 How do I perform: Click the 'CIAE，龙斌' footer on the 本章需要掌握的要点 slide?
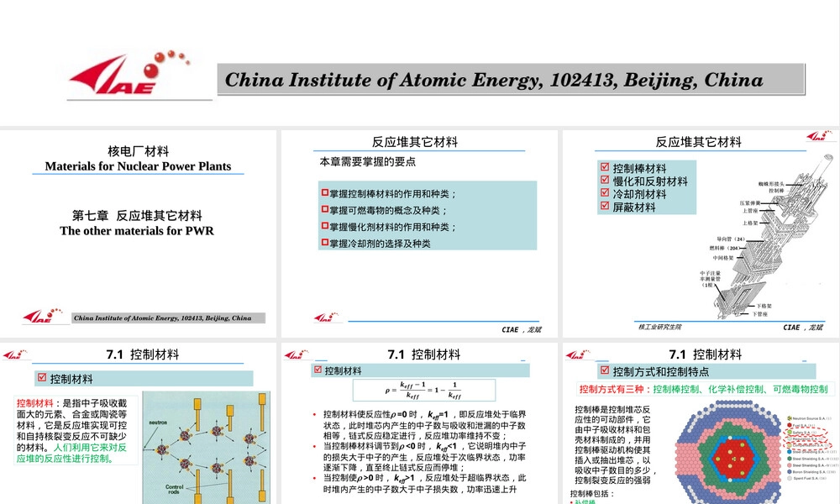[x=522, y=329]
